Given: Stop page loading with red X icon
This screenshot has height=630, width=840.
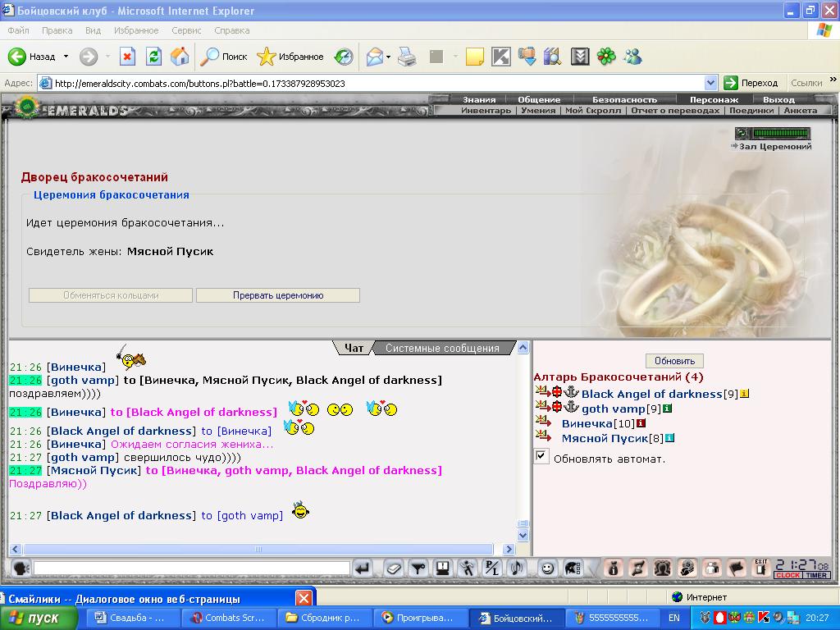Looking at the screenshot, I should point(127,57).
